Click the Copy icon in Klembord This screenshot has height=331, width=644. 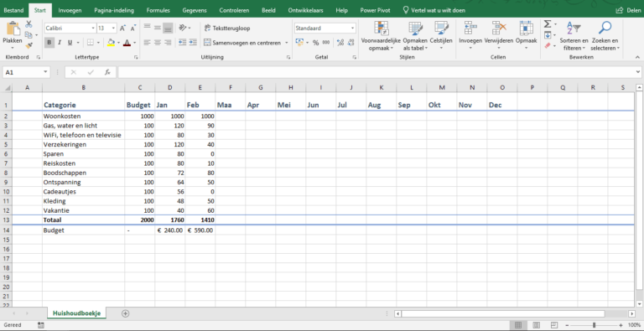coord(29,35)
